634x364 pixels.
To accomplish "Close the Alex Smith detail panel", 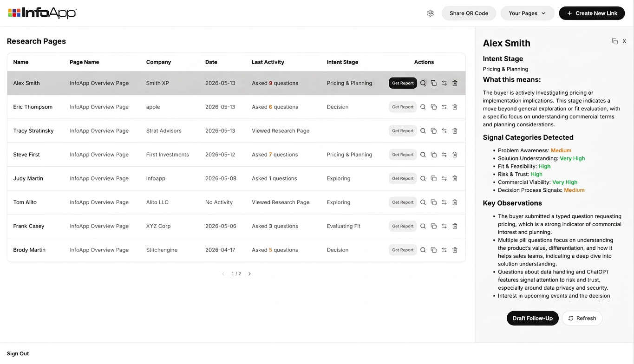I will pyautogui.click(x=624, y=41).
